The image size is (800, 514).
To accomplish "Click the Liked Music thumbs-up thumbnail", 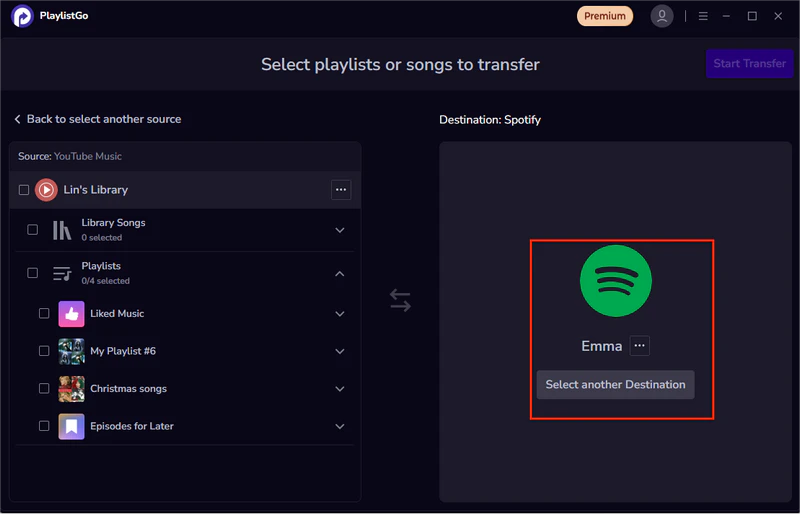I will 71,314.
